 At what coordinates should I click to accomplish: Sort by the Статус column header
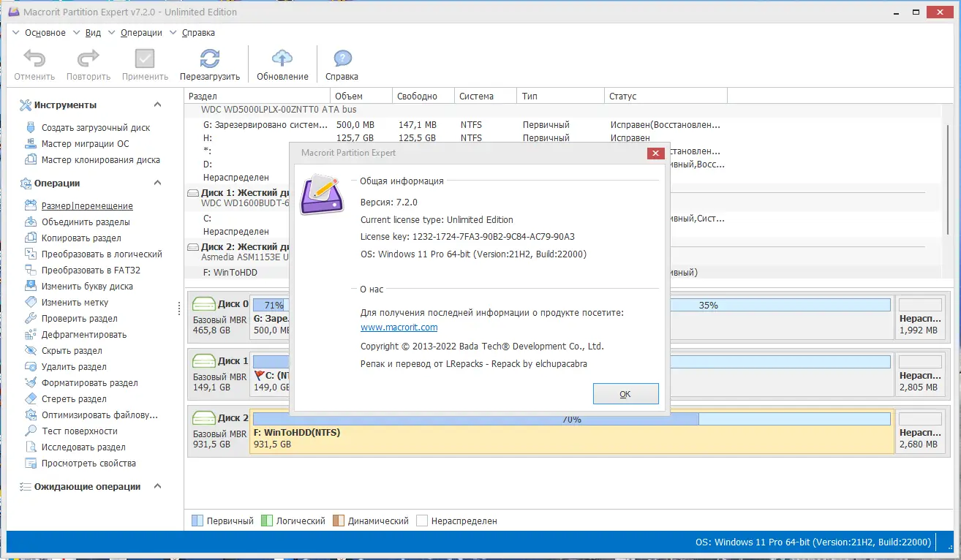666,96
